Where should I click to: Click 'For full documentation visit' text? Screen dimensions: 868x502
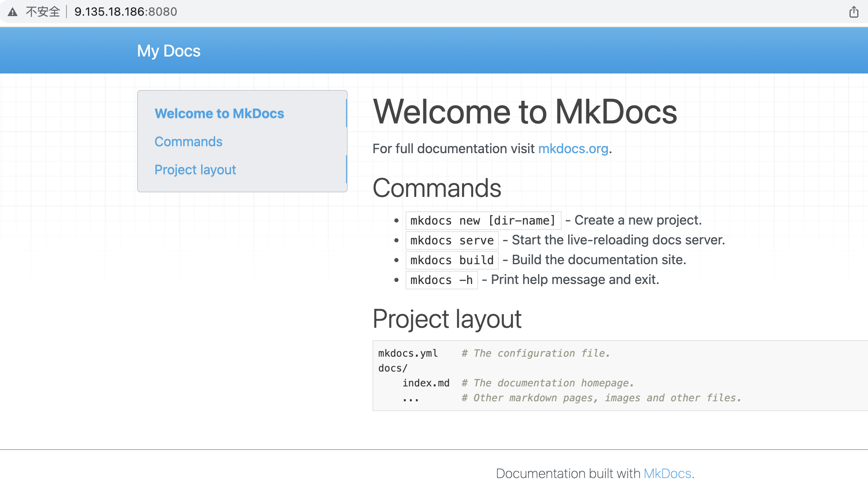click(x=453, y=149)
